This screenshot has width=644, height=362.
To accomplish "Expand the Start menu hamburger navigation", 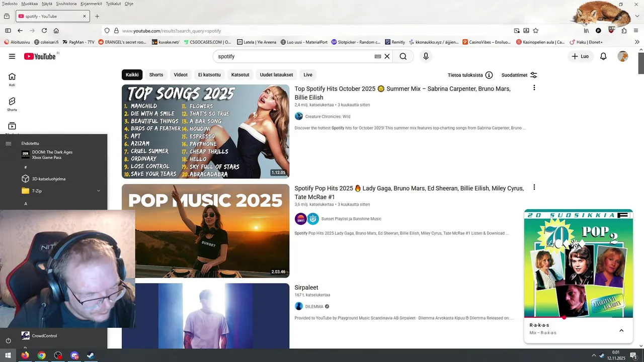I will point(8,143).
